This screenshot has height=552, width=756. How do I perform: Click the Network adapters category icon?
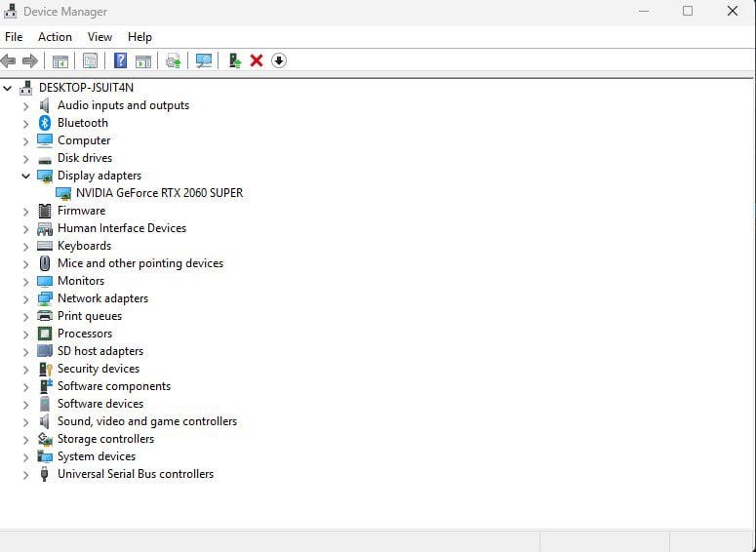45,298
